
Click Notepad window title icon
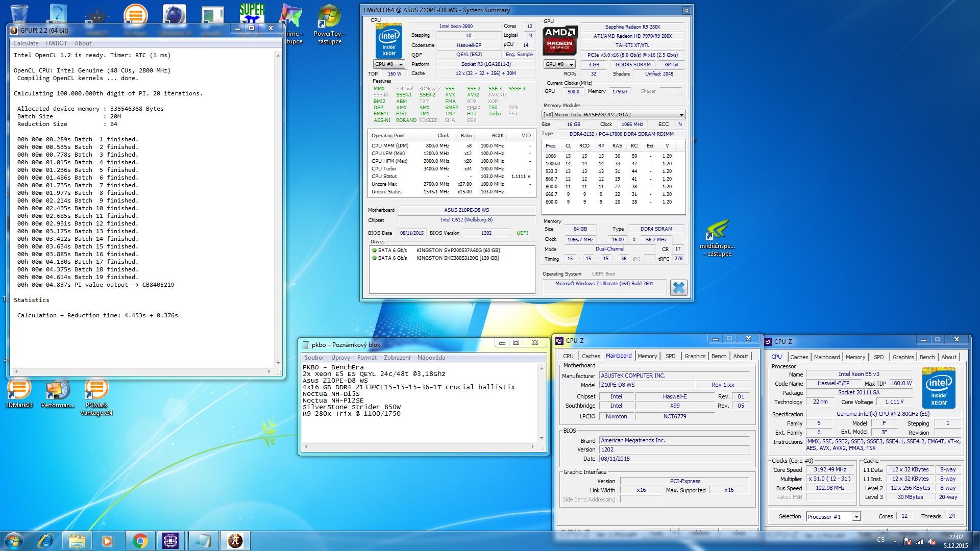point(306,345)
